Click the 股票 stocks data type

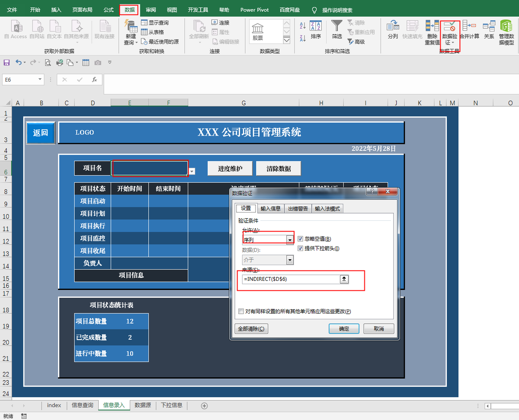tap(258, 32)
